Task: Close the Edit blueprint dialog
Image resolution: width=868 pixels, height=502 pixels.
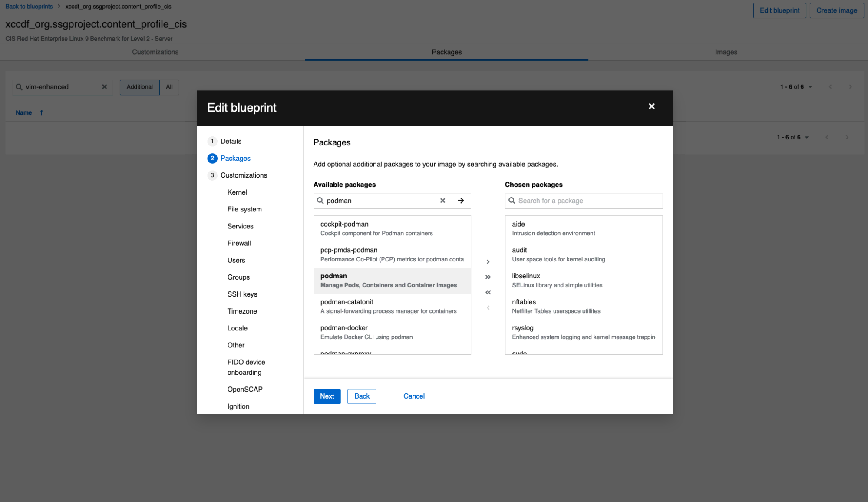Action: [x=651, y=106]
